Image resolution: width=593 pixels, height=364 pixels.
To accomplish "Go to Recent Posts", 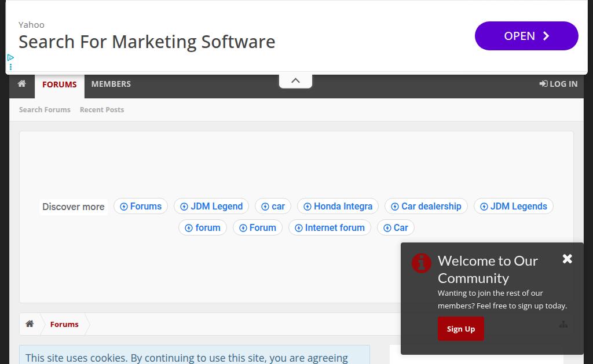I will coord(102,109).
